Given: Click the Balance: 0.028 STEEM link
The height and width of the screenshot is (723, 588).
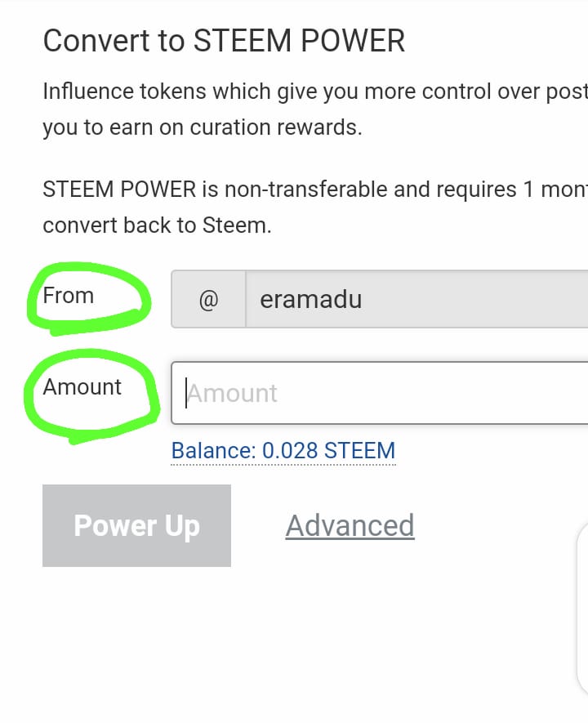Looking at the screenshot, I should [x=283, y=450].
